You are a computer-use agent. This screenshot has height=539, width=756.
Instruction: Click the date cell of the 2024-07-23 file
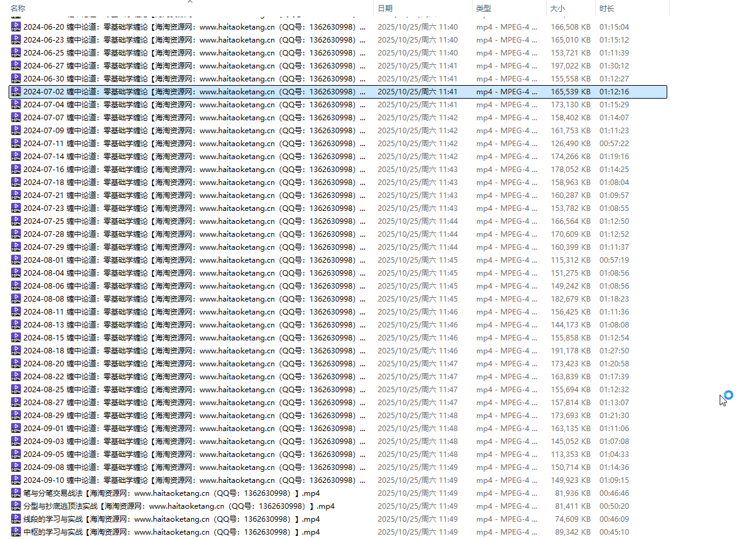(x=417, y=208)
